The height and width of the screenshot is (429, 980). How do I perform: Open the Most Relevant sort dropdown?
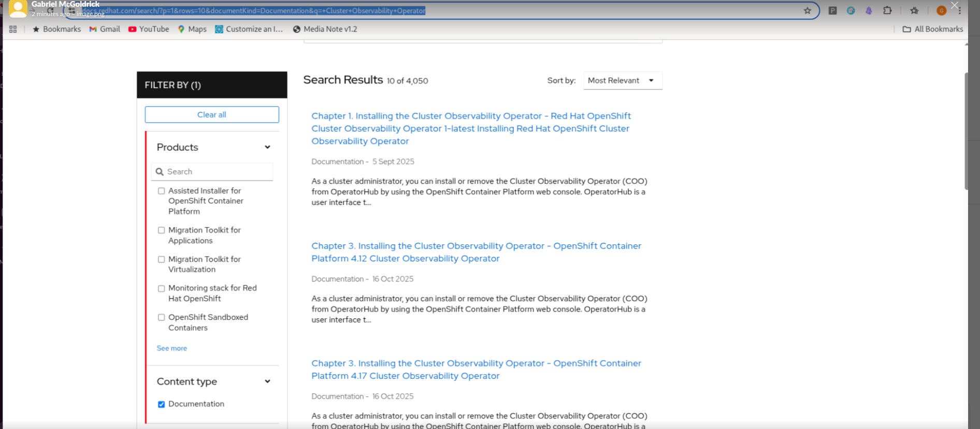pos(623,81)
